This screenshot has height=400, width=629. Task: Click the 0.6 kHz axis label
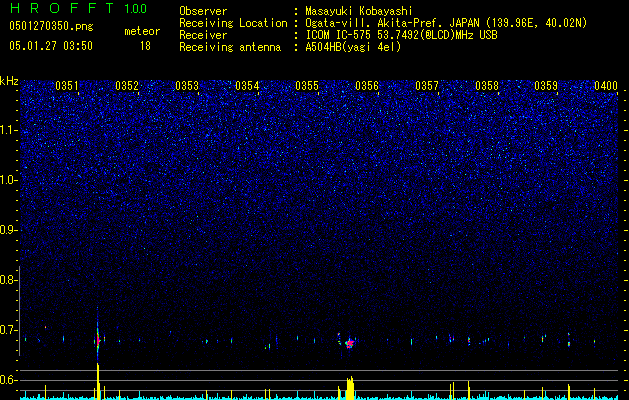(8, 380)
